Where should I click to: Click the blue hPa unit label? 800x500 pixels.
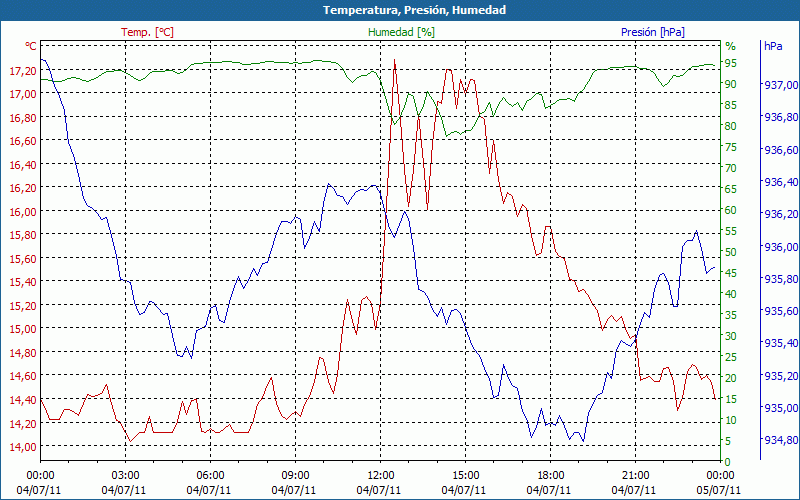tap(773, 46)
